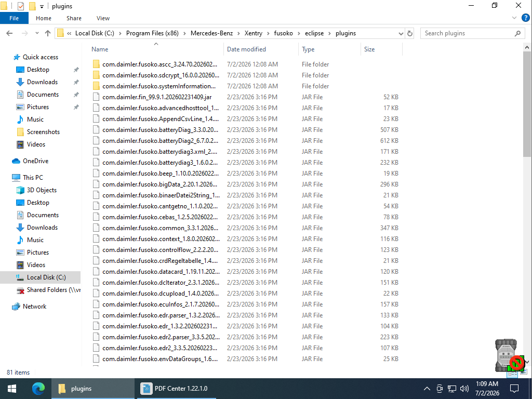The width and height of the screenshot is (532, 399).
Task: Click the Explorer Help question mark icon
Action: (525, 18)
